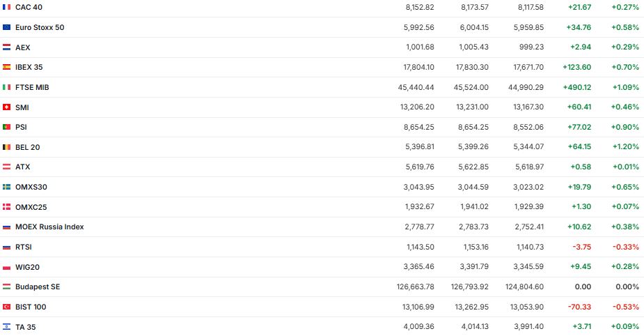The height and width of the screenshot is (336, 644).
Task: Click the Israel flag icon beside TA 35
Action: [7, 326]
